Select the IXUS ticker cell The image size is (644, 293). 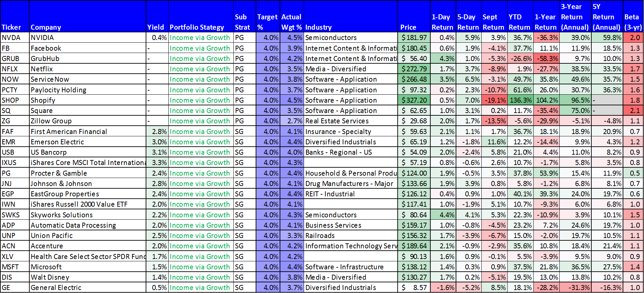pyautogui.click(x=15, y=163)
